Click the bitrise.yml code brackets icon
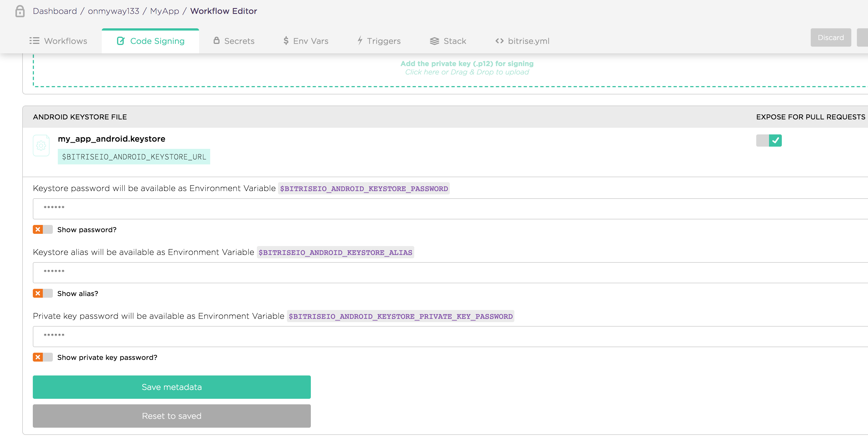The width and height of the screenshot is (868, 446). click(x=499, y=41)
